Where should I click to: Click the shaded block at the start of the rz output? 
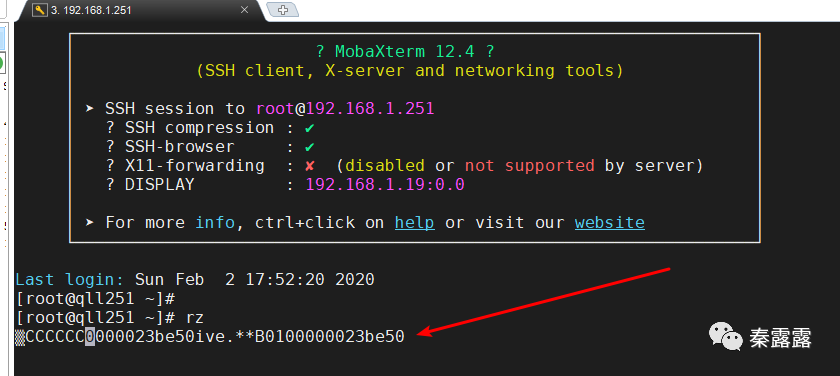(20, 337)
